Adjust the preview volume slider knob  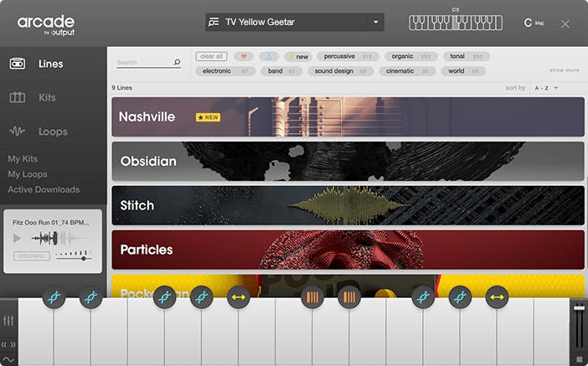coord(84,258)
